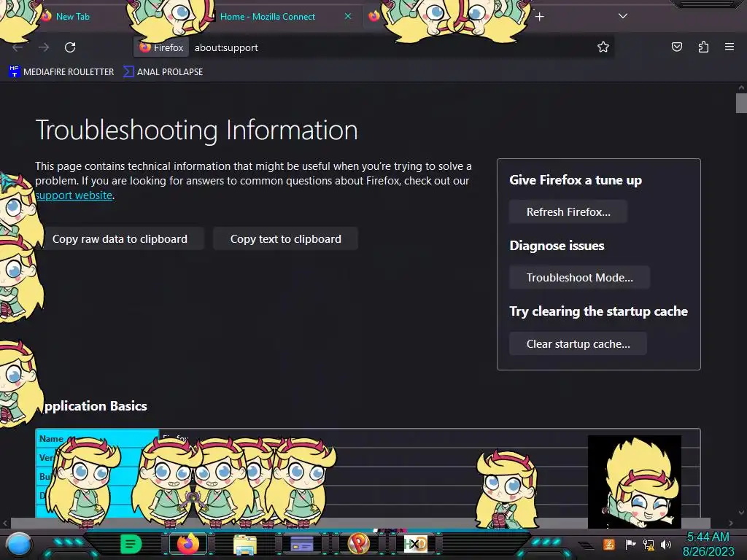
Task: Open the Start orb on the taskbar
Action: coord(19,544)
